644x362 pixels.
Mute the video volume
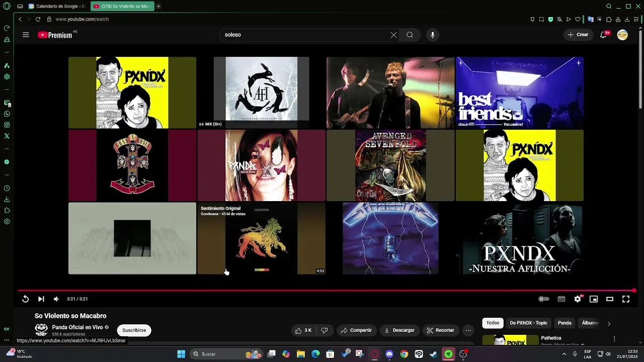coord(56,299)
